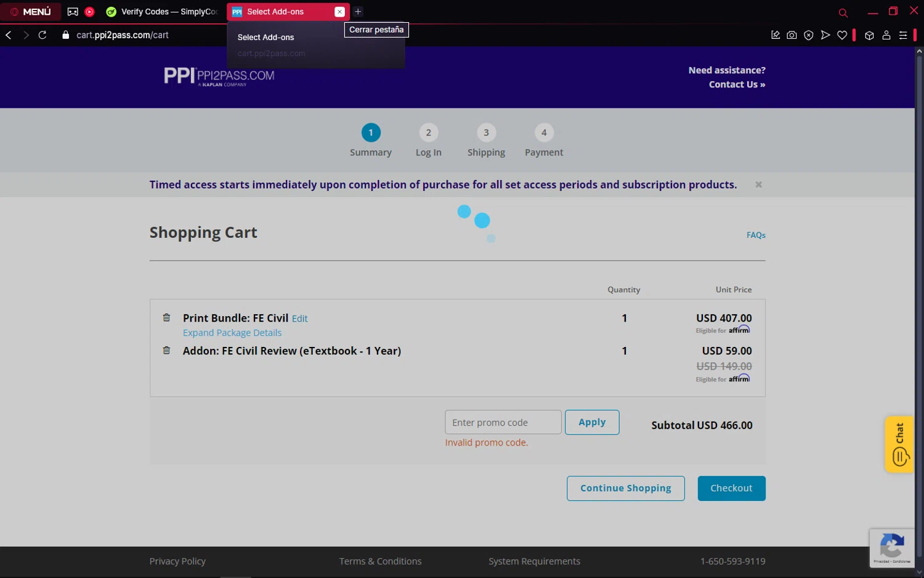
Task: Open the send/flow arrow icon
Action: click(x=825, y=35)
